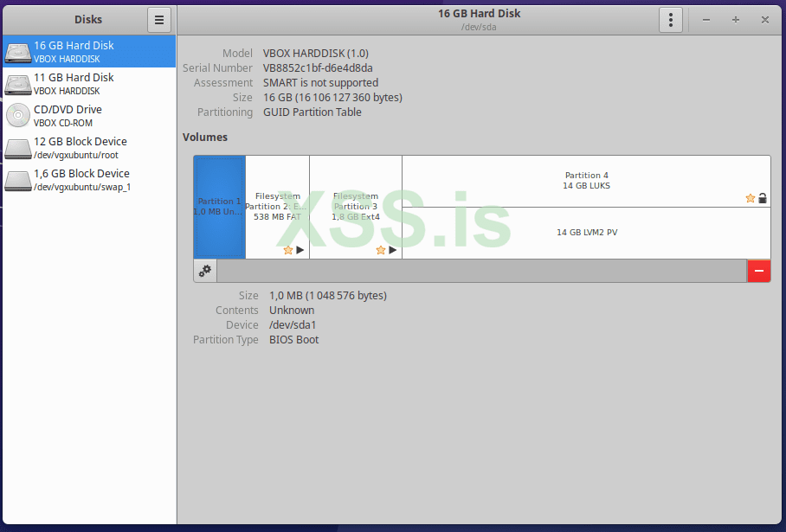Click the /dev/sda subtitle in header
786x532 pixels.
coord(479,27)
